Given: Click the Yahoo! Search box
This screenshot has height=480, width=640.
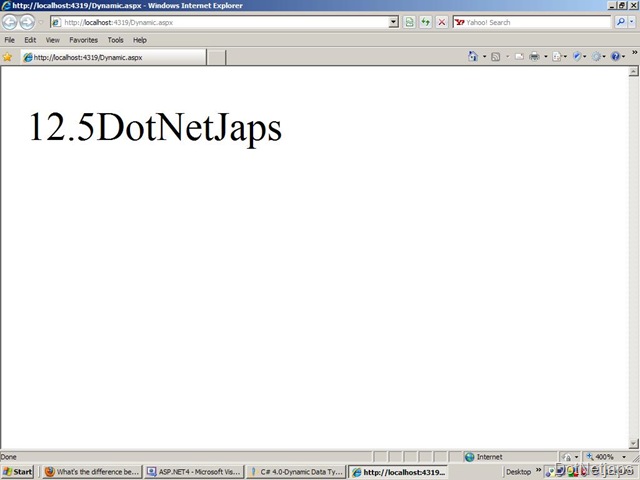Looking at the screenshot, I should pyautogui.click(x=532, y=22).
